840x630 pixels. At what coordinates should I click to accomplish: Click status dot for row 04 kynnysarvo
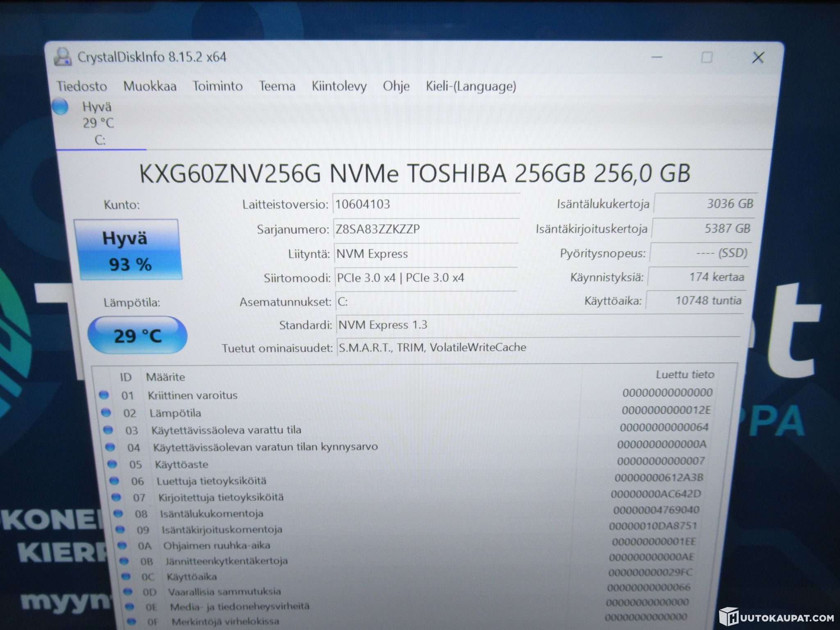pyautogui.click(x=110, y=447)
